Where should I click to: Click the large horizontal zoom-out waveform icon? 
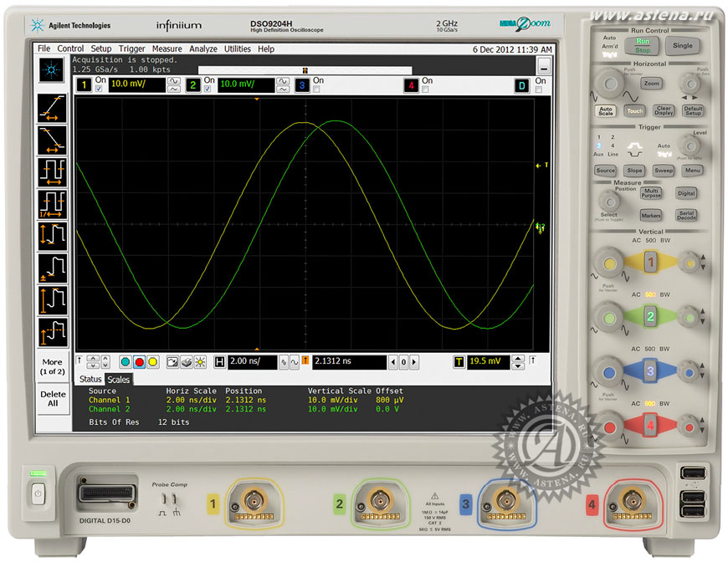click(x=294, y=362)
